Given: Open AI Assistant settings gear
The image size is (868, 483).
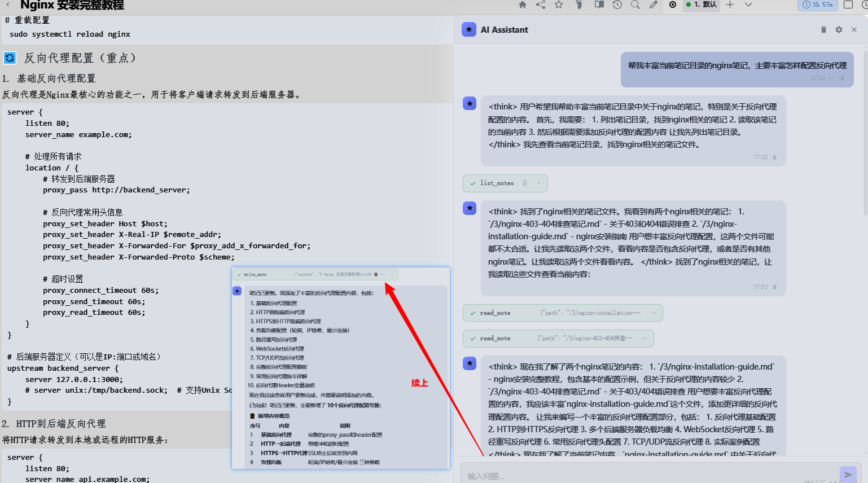Looking at the screenshot, I should click(839, 30).
